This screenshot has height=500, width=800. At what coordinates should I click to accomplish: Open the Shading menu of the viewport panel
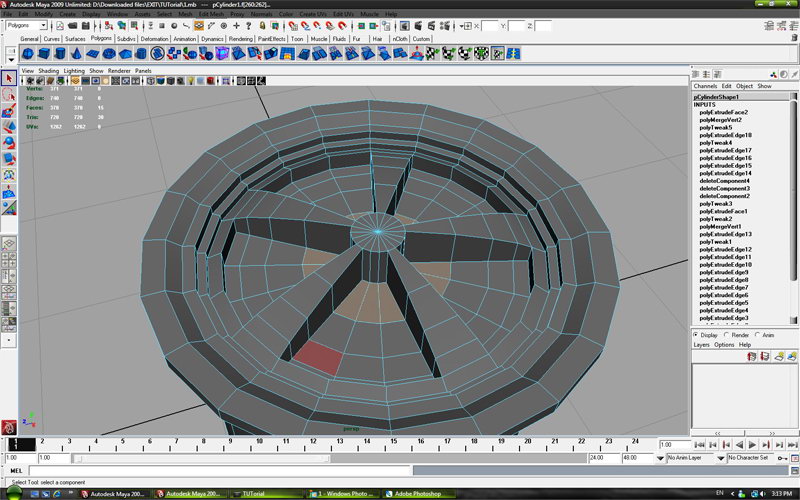[48, 71]
